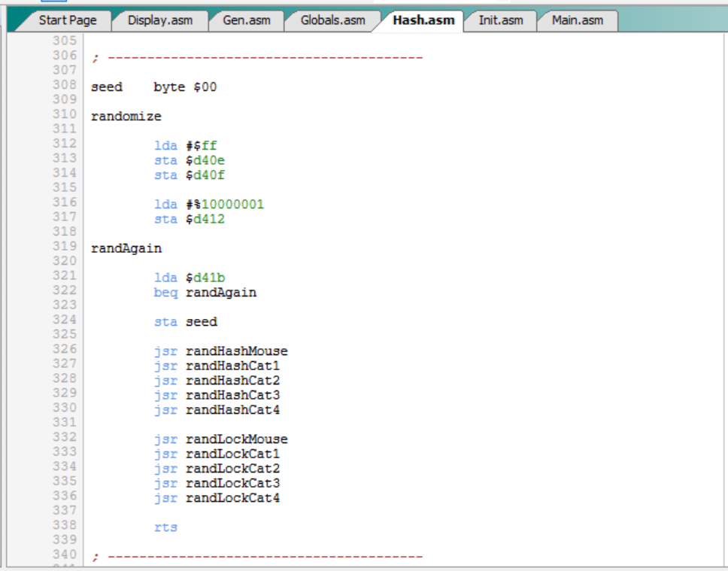Select the Gen.asm tab
Viewport: 728px width, 571px height.
(246, 20)
